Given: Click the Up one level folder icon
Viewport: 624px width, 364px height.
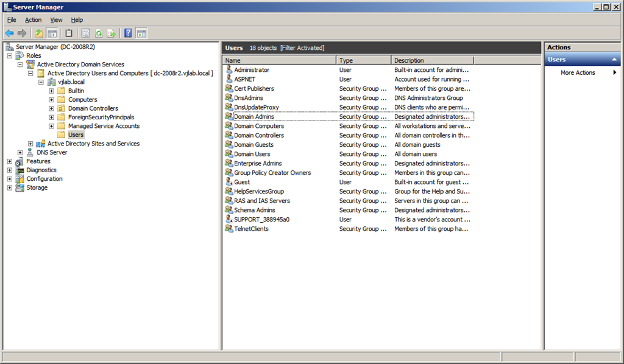Looking at the screenshot, I should [x=39, y=33].
